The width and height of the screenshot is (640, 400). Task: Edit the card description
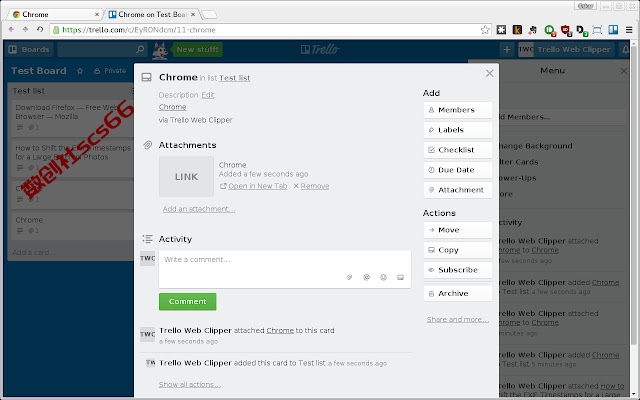pyautogui.click(x=207, y=95)
